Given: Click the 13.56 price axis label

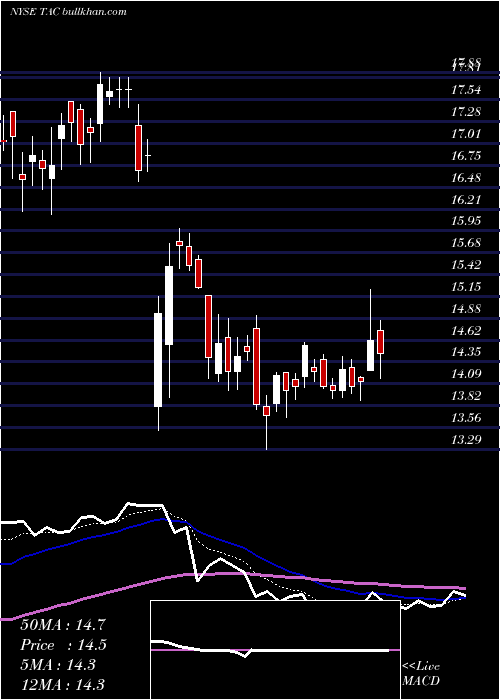Looking at the screenshot, I should pos(466,418).
